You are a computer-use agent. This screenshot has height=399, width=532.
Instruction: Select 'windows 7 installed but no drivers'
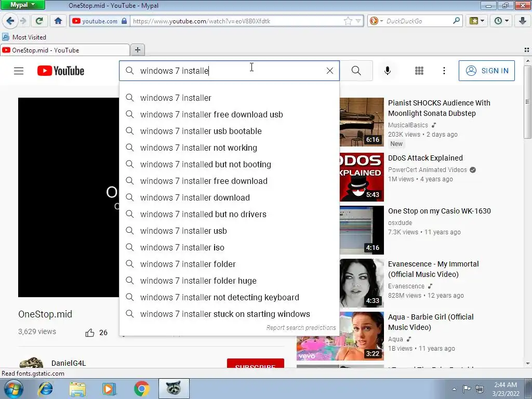(229, 214)
